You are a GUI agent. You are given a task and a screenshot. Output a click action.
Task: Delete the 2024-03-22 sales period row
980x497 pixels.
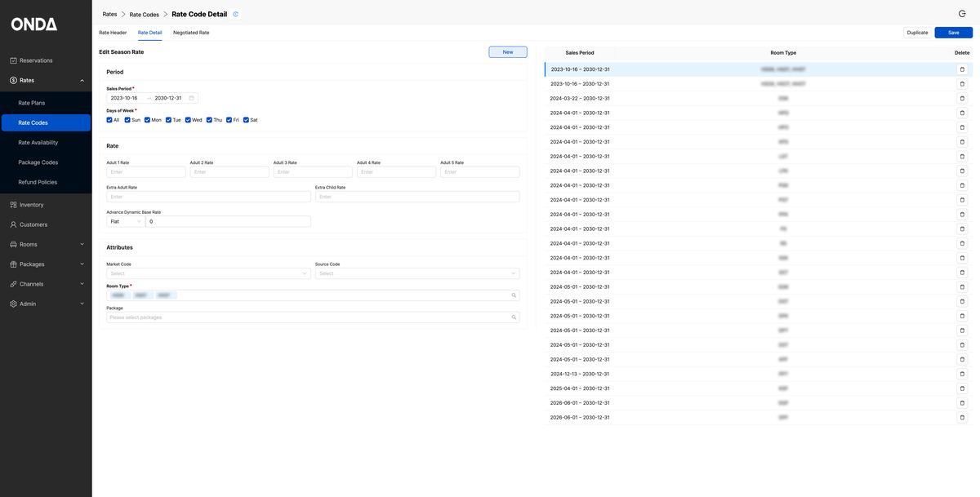click(x=962, y=99)
